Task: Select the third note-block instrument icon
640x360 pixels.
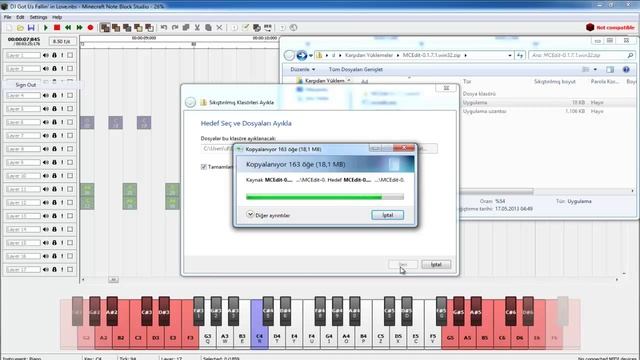Action: pyautogui.click(x=127, y=28)
